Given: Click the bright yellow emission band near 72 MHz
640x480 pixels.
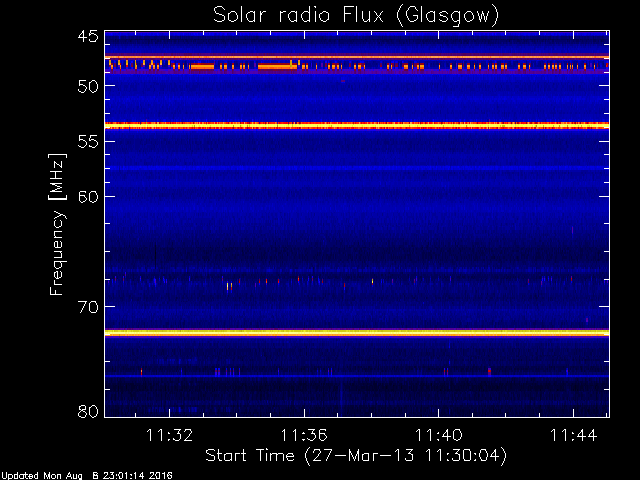Looking at the screenshot, I should pos(357,333).
